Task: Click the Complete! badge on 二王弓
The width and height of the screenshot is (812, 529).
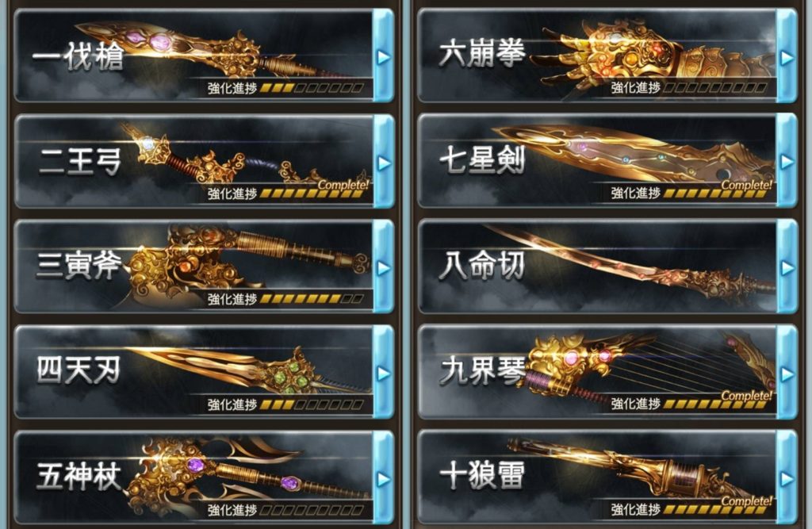Action: point(343,185)
